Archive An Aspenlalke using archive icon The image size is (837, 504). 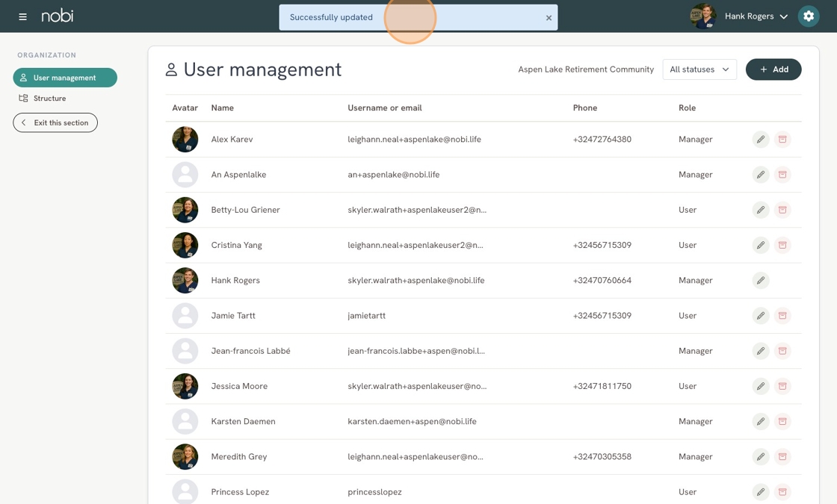pyautogui.click(x=782, y=175)
